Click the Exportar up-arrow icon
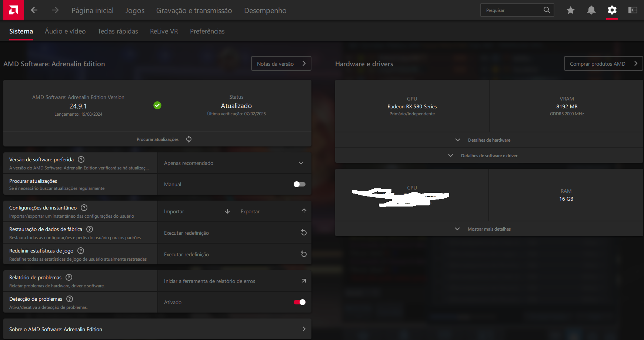 coord(304,211)
